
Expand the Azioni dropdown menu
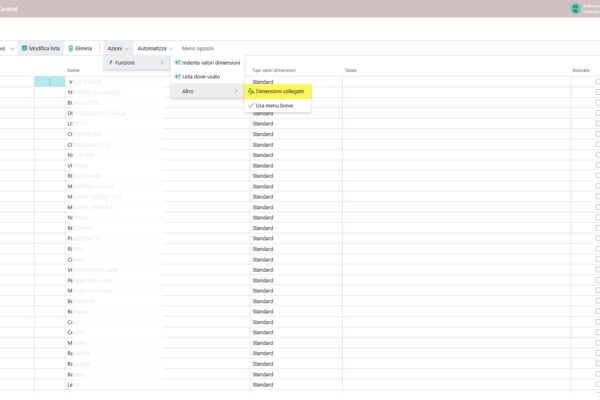(118, 48)
